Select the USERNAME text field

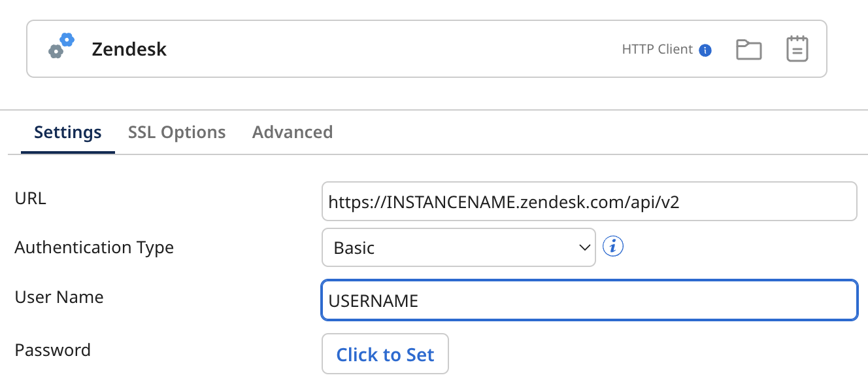click(588, 300)
